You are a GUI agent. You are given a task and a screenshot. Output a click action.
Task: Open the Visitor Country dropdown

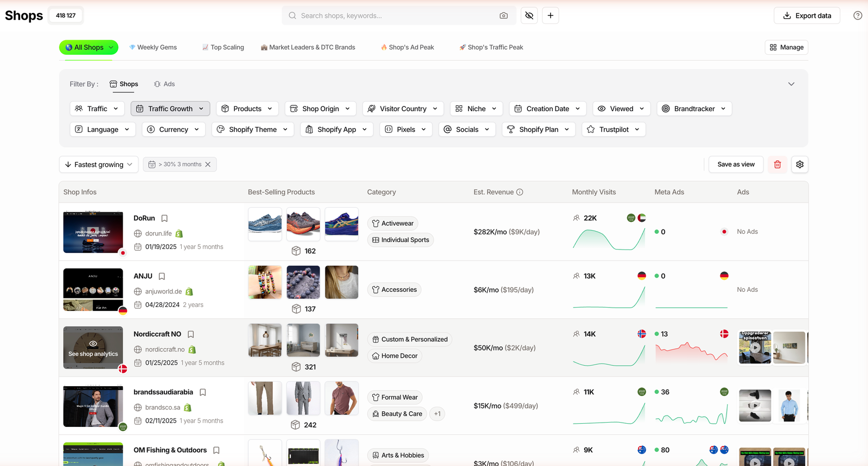(403, 108)
